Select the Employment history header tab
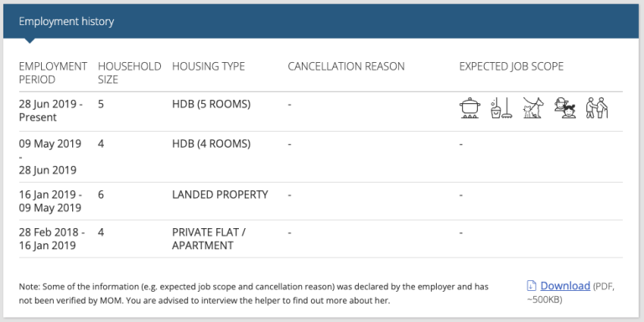Image resolution: width=644 pixels, height=322 pixels. (x=66, y=21)
